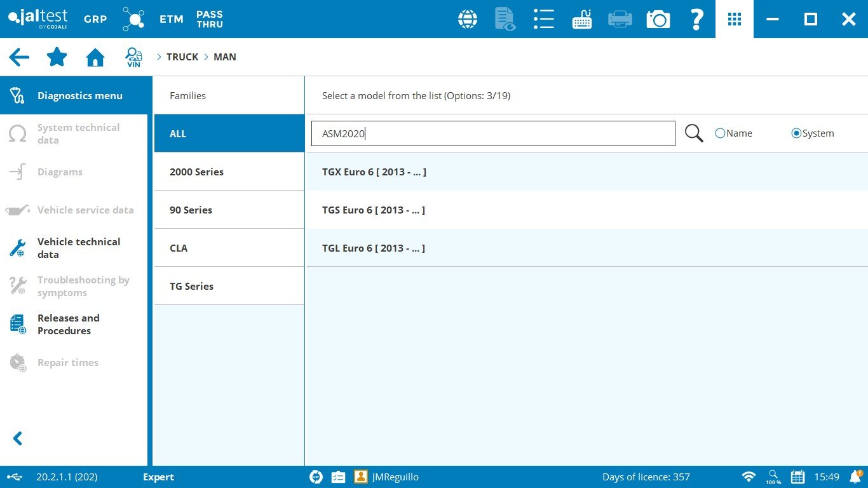Viewport: 868px width, 488px height.
Task: Click the printer icon
Action: tap(620, 19)
